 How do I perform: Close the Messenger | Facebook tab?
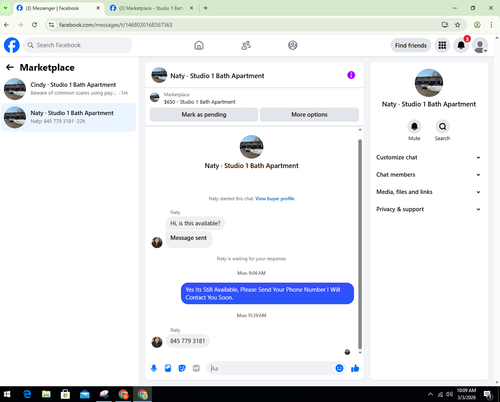(98, 8)
